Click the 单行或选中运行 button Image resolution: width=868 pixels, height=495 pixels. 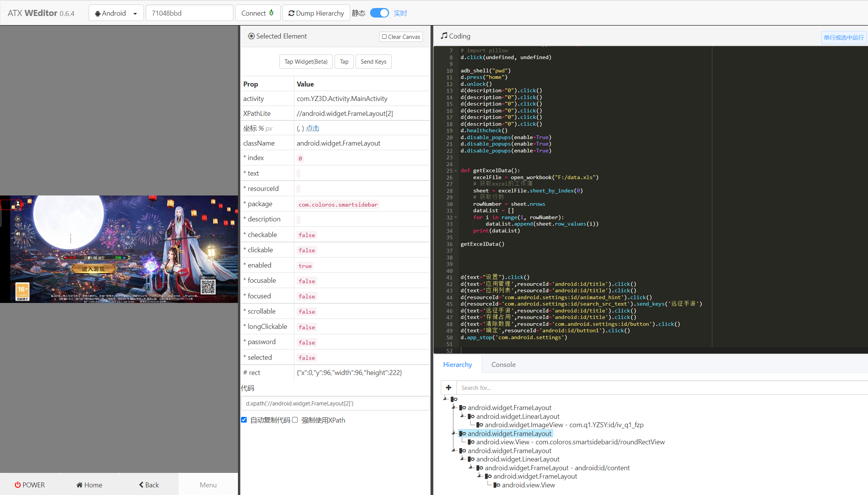point(844,37)
